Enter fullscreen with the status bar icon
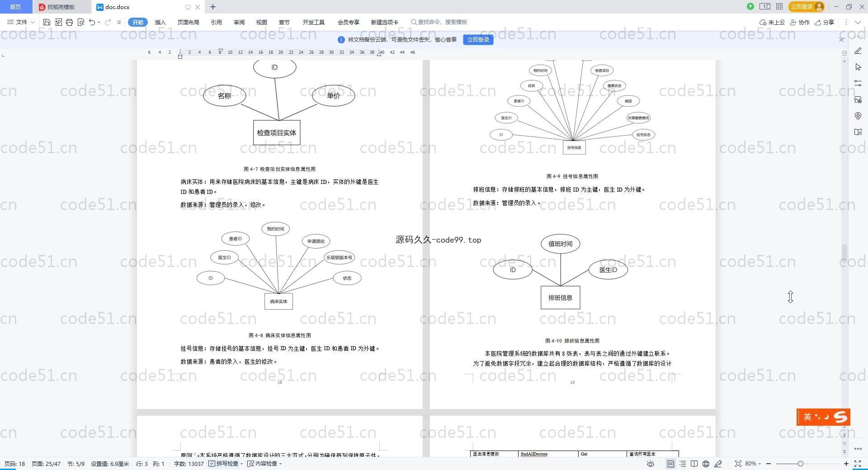Image resolution: width=868 pixels, height=470 pixels. [858, 464]
